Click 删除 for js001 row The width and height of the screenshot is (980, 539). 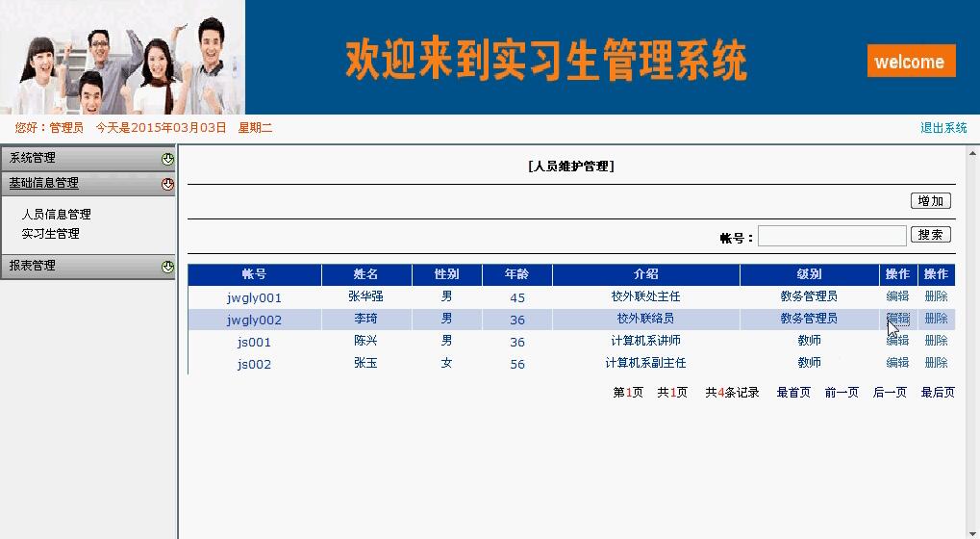tap(937, 340)
